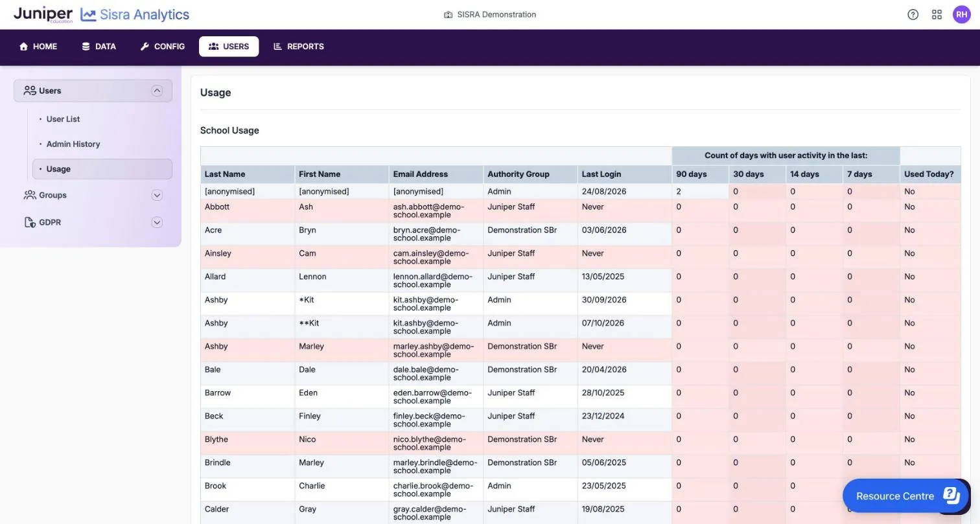Viewport: 980px width, 524px height.
Task: Click the Juniper Education logo
Action: pyautogui.click(x=43, y=14)
